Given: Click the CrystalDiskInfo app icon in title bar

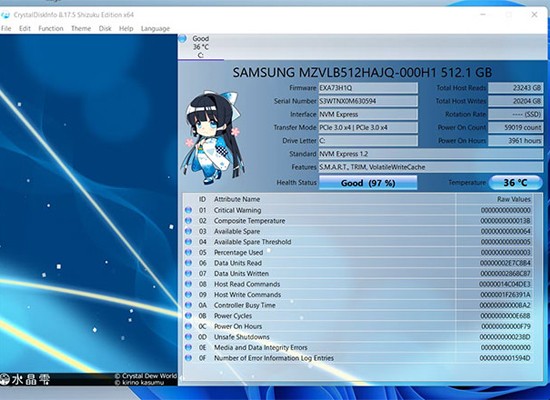Looking at the screenshot, I should 5,15.
